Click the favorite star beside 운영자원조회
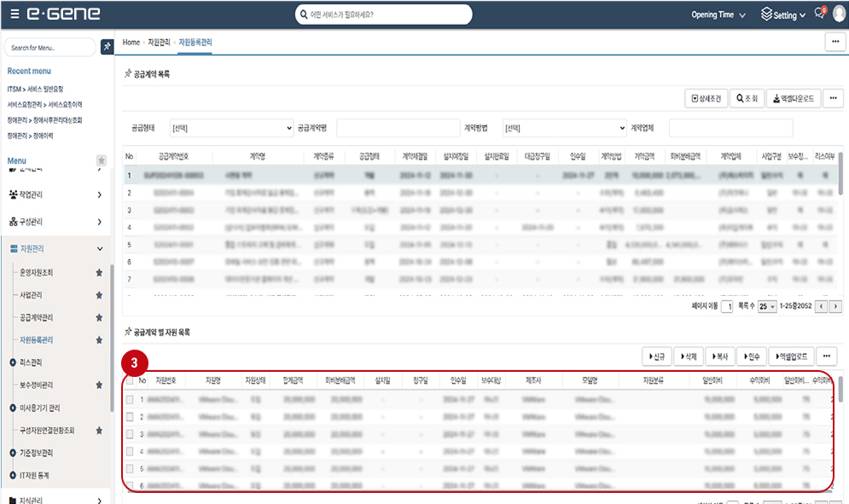The height and width of the screenshot is (504, 849). pos(99,273)
